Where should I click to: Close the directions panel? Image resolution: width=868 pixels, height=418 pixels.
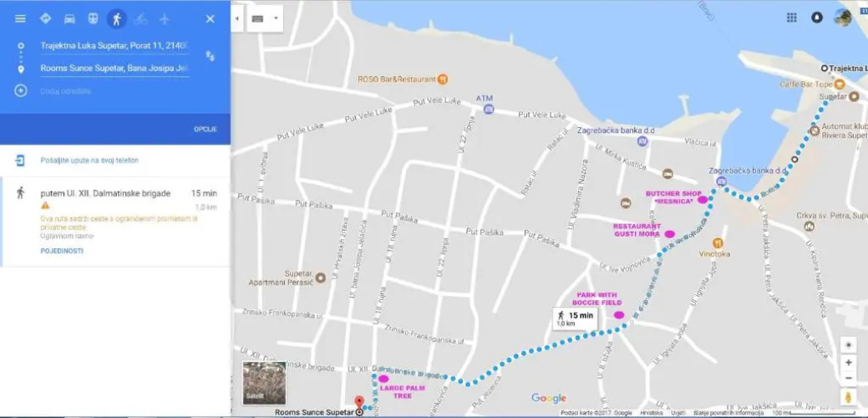[211, 19]
